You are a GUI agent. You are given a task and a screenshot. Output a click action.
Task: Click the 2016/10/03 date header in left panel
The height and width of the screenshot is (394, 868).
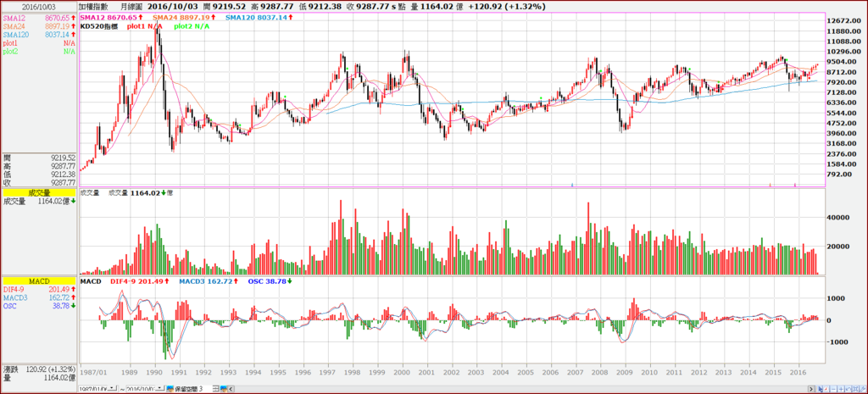39,7
